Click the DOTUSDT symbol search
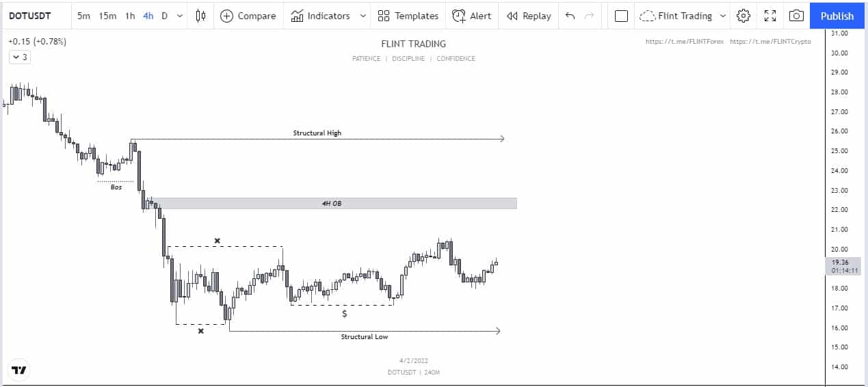This screenshot has height=387, width=868. coord(32,16)
